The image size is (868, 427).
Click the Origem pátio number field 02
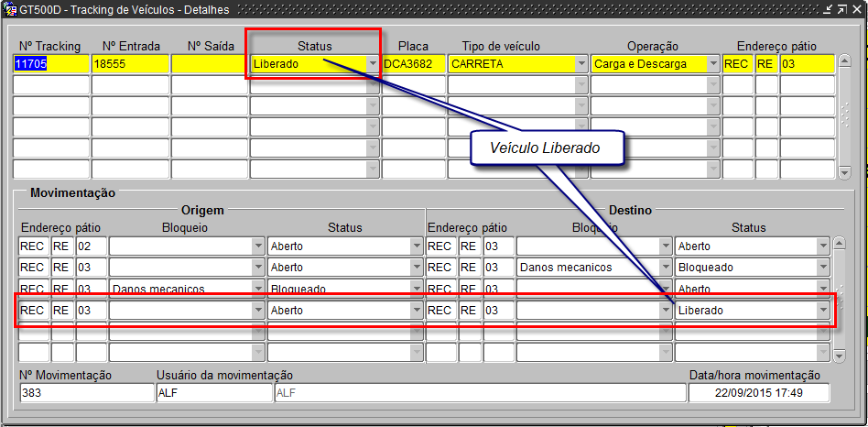(92, 246)
